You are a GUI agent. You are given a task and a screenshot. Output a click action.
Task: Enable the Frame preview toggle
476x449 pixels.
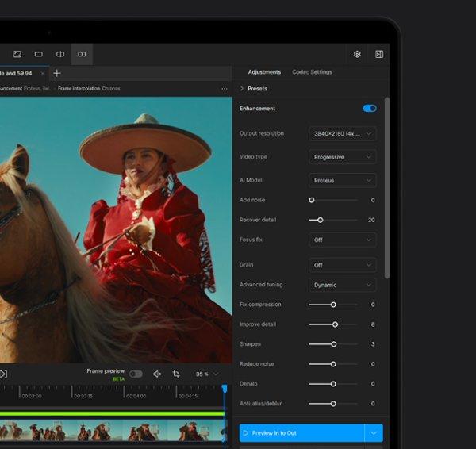pos(136,374)
